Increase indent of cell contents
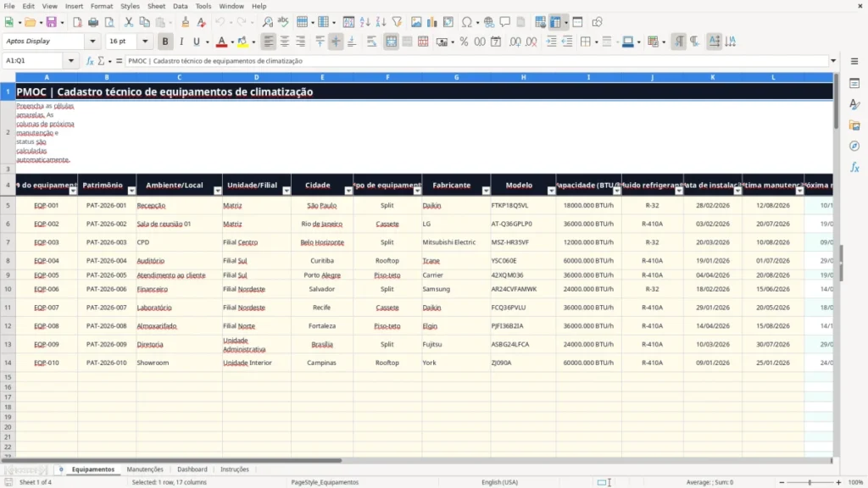 [551, 42]
